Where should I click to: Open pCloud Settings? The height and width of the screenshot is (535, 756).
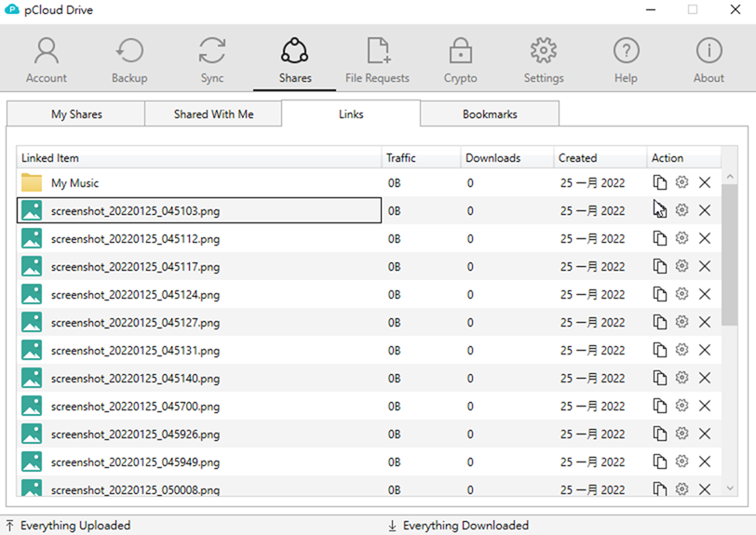[x=544, y=60]
